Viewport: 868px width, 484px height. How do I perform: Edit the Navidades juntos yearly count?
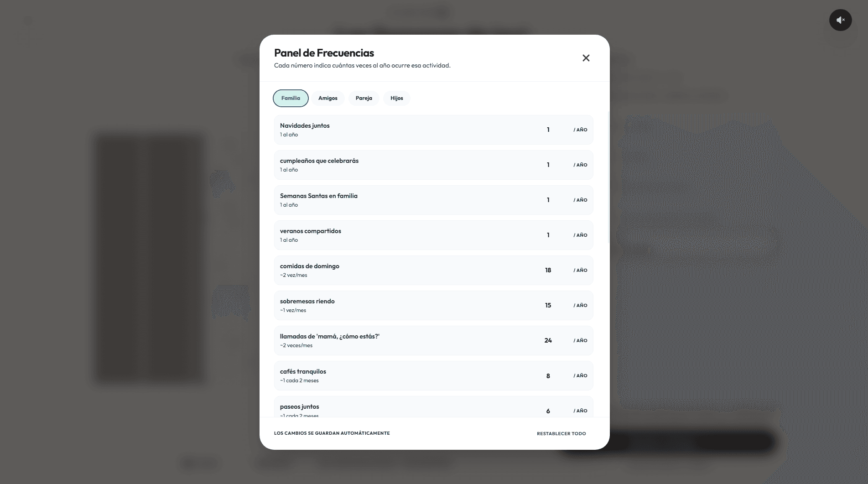point(548,130)
